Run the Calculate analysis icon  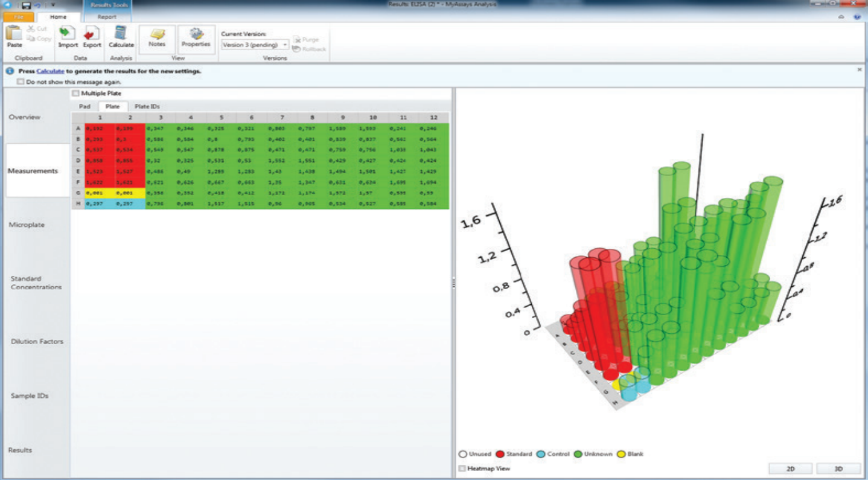pyautogui.click(x=121, y=34)
